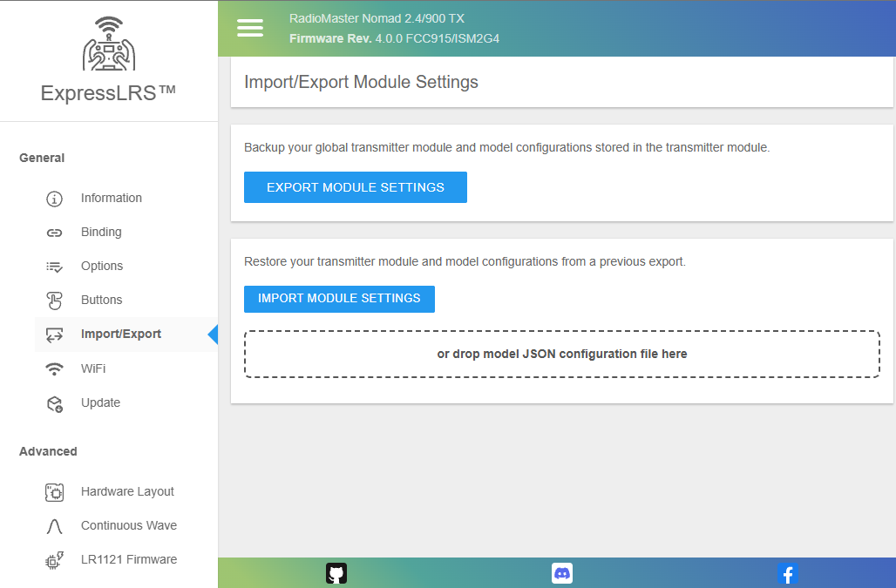The height and width of the screenshot is (588, 896).
Task: Select Import/Export in sidebar
Action: click(120, 334)
